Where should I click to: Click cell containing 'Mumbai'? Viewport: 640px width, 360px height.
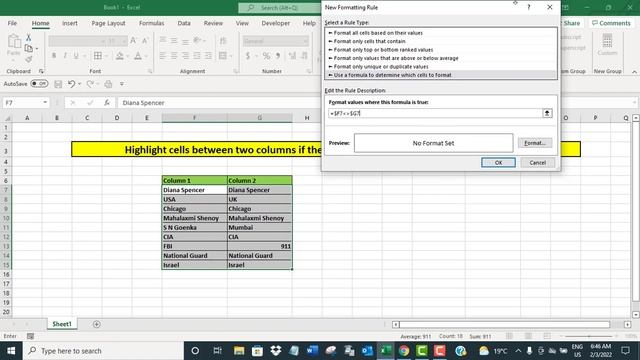(260, 227)
